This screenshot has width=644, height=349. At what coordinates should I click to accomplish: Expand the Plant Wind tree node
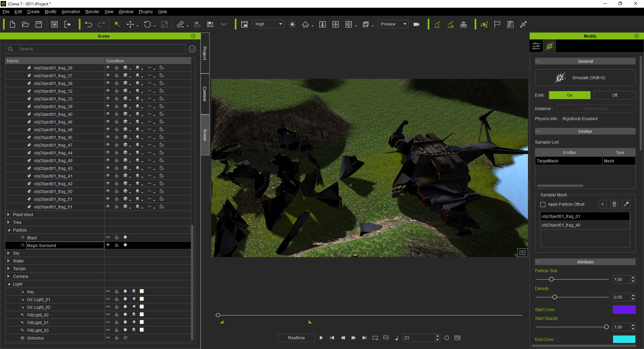point(8,214)
